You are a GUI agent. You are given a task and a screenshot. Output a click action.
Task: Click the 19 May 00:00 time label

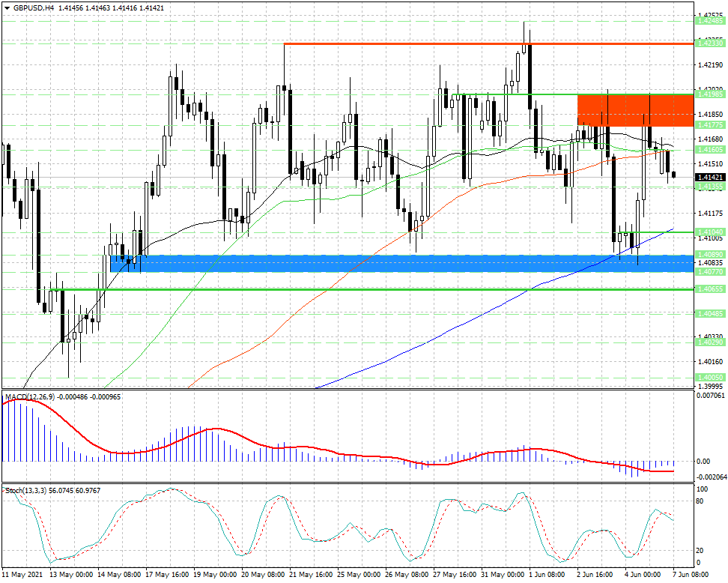(x=215, y=575)
